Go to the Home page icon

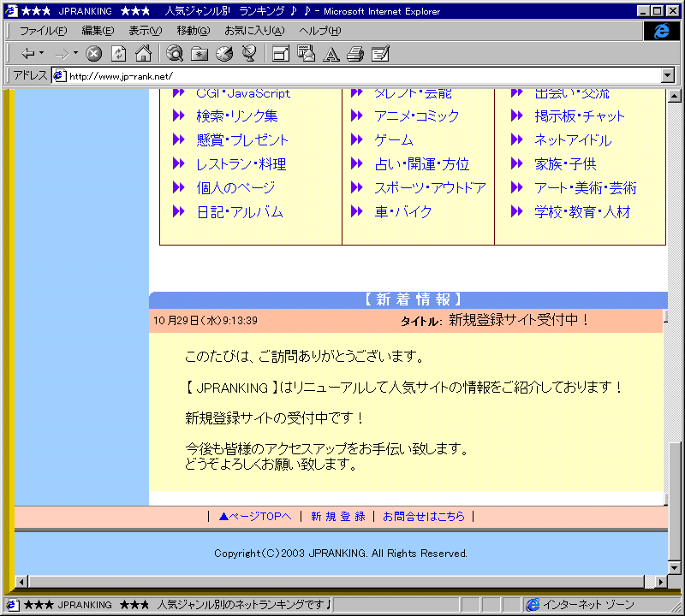[143, 54]
